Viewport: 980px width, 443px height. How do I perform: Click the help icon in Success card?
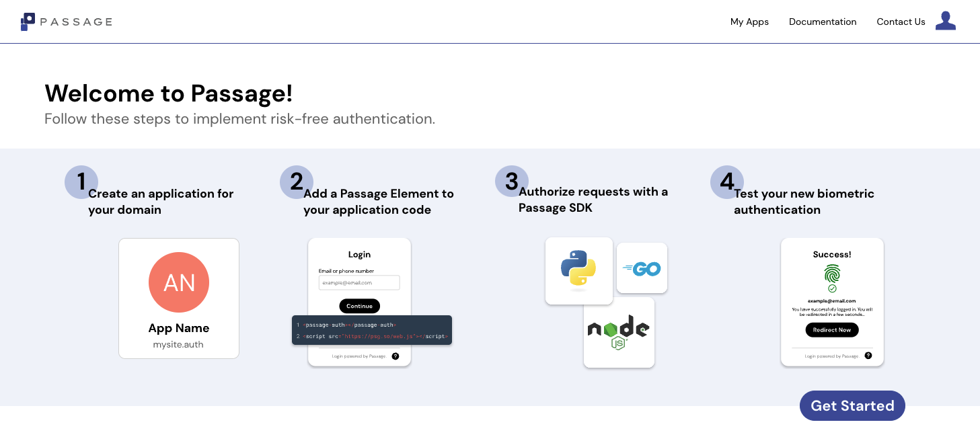pyautogui.click(x=868, y=356)
